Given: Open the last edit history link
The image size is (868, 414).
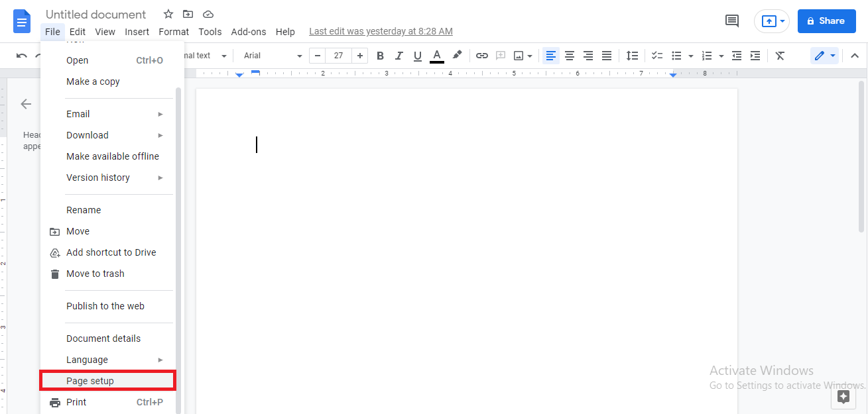Looking at the screenshot, I should click(x=381, y=32).
